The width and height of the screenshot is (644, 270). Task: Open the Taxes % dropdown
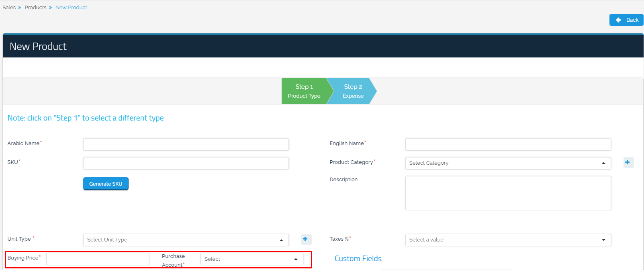pyautogui.click(x=507, y=240)
